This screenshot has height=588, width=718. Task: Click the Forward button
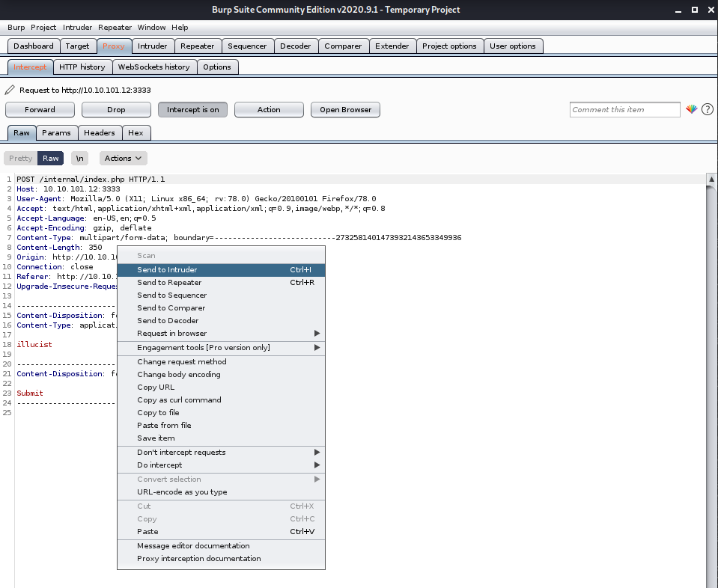[40, 110]
